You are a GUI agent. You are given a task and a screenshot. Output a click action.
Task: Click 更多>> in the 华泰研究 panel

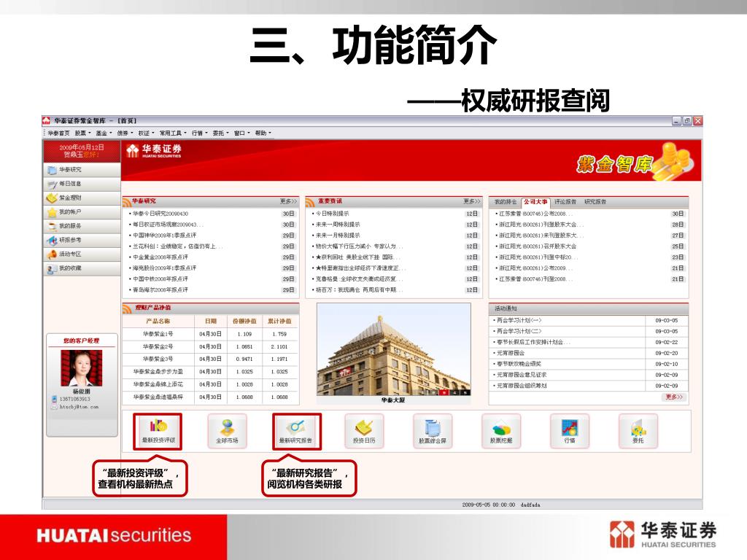point(288,202)
